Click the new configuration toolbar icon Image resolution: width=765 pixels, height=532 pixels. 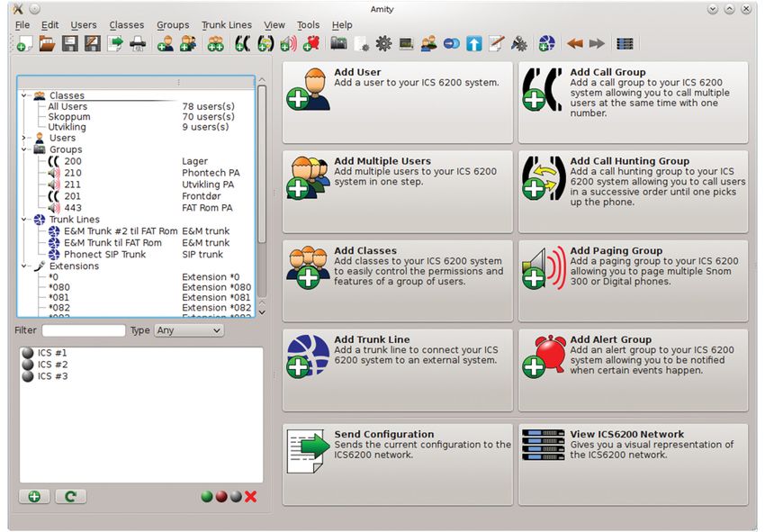click(x=24, y=44)
